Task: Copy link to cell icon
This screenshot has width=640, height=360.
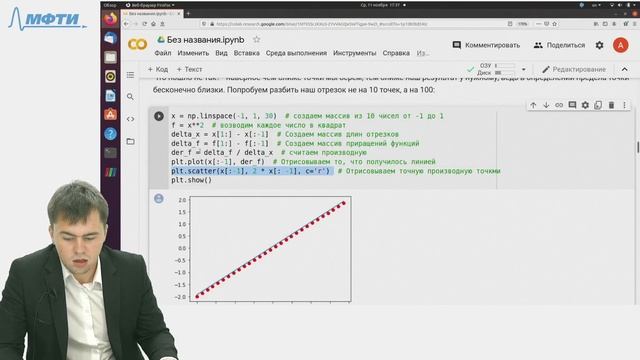Action: pos(559,105)
